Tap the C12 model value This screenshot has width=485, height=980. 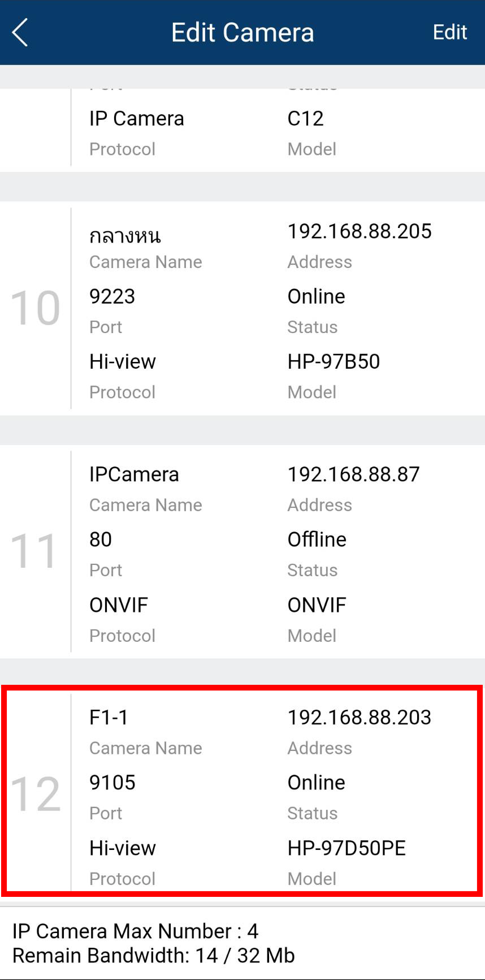point(305,119)
